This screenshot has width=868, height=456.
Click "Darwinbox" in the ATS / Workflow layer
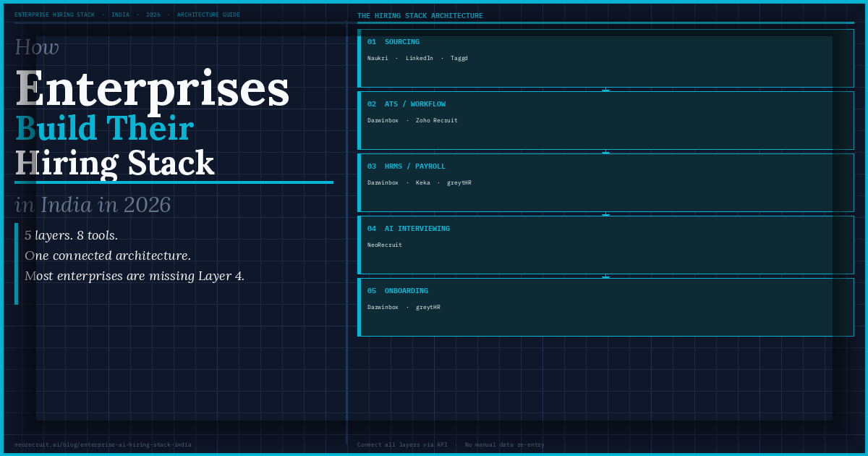[383, 120]
